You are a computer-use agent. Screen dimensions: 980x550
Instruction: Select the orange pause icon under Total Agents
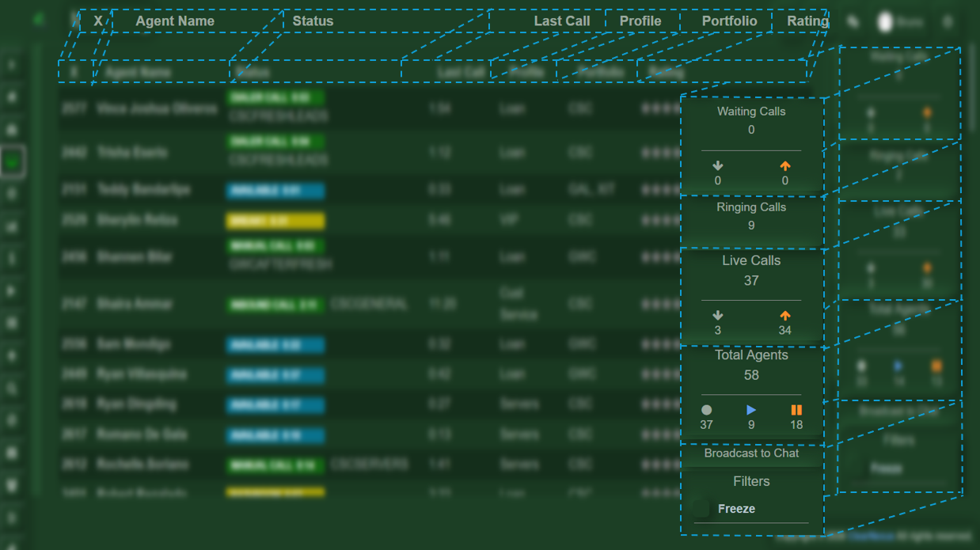point(796,410)
